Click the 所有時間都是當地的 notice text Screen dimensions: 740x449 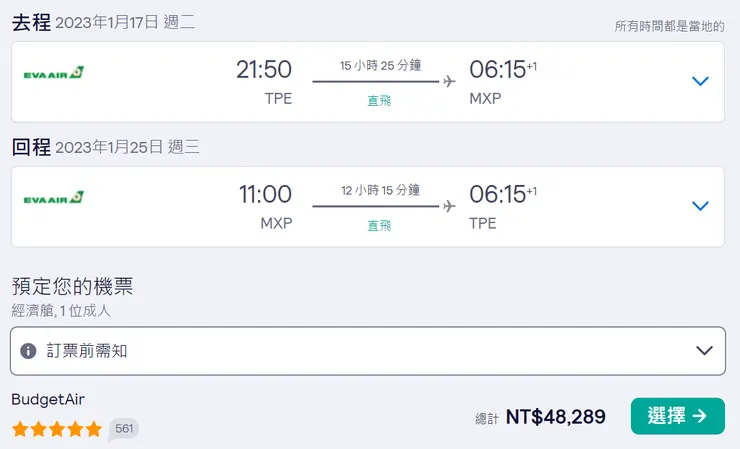coord(669,27)
